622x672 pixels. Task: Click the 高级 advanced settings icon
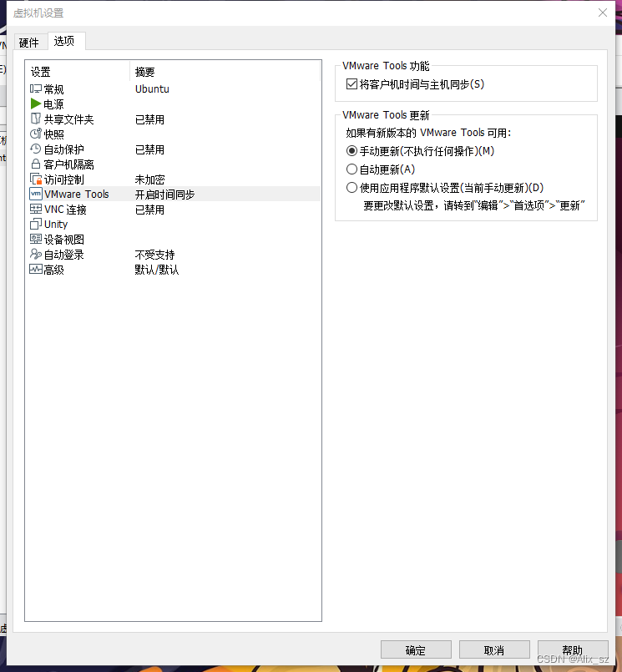pyautogui.click(x=36, y=269)
